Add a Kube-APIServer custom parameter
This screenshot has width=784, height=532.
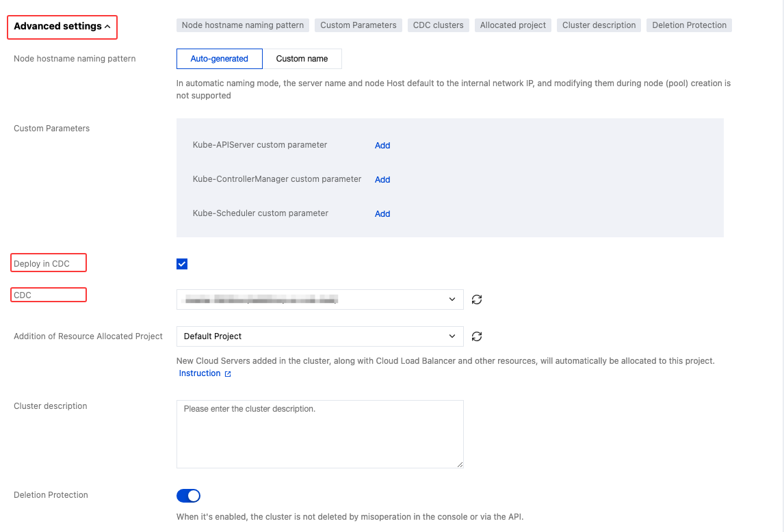click(382, 146)
